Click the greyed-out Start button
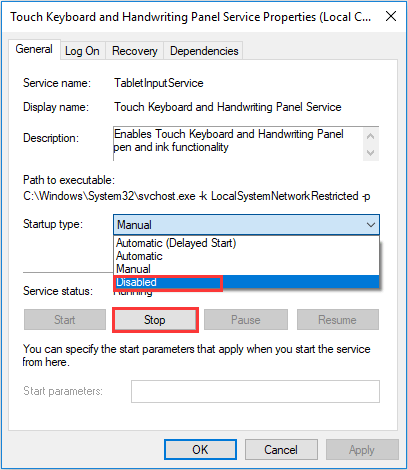The width and height of the screenshot is (408, 470). pos(65,320)
